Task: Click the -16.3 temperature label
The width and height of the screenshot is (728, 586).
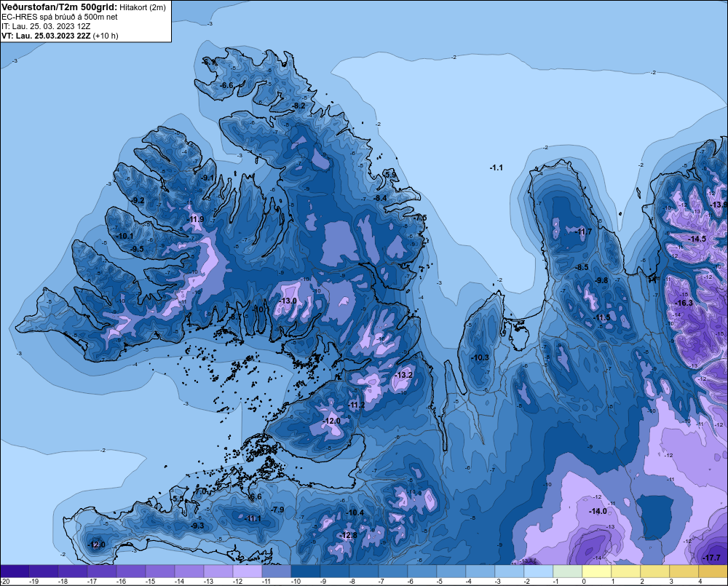Action: (684, 304)
